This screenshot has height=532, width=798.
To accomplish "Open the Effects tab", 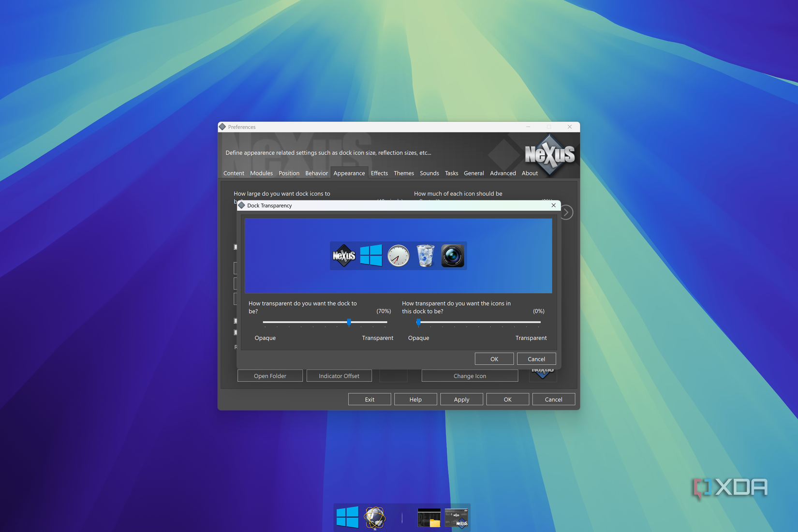I will (379, 173).
